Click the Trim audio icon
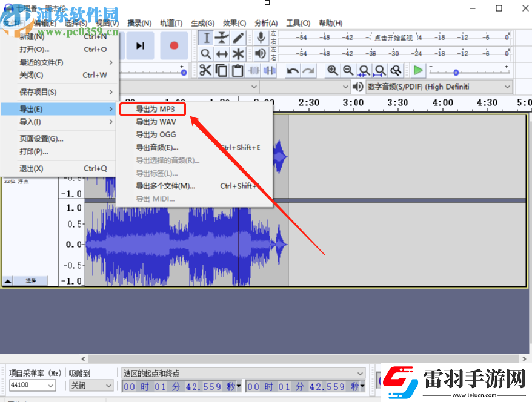532x402 pixels. point(254,70)
